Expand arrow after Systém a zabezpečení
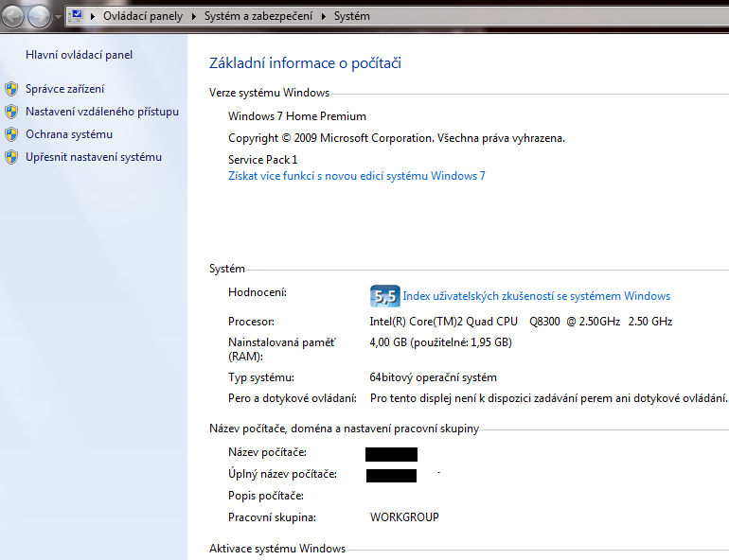Viewport: 729px width, 560px height. click(323, 16)
